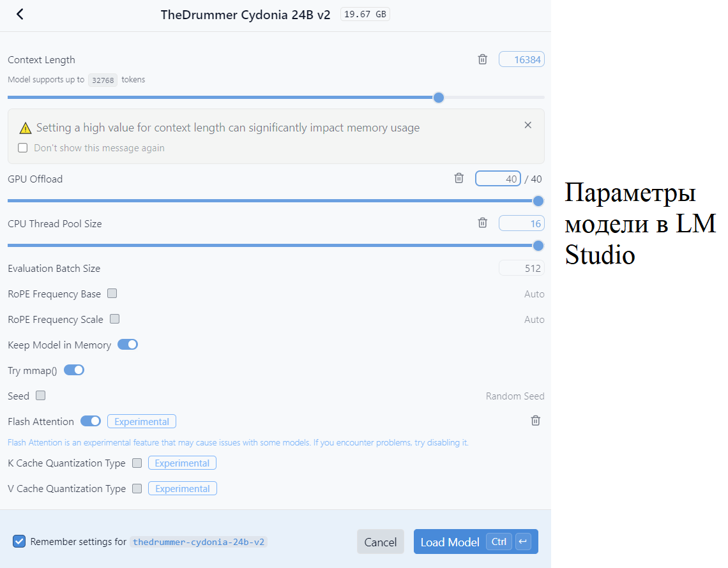Click Auto value for RoPE Frequency Base
This screenshot has height=568, width=728.
point(535,294)
